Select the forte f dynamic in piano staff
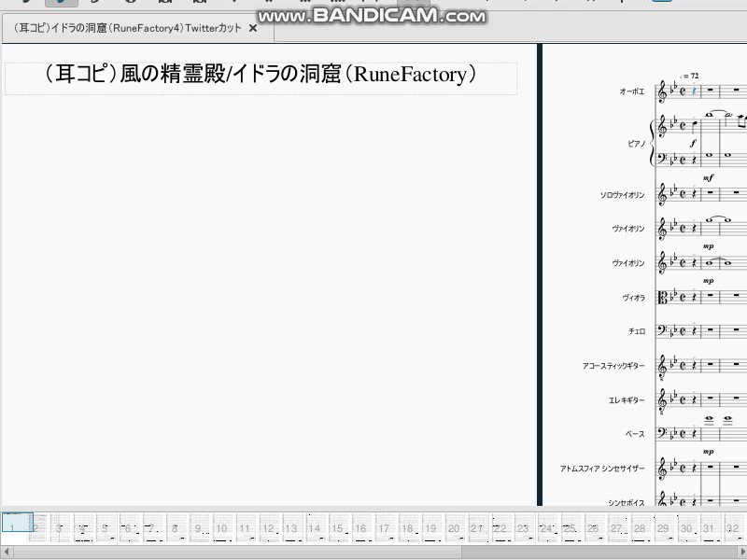This screenshot has height=560, width=747. [x=693, y=143]
